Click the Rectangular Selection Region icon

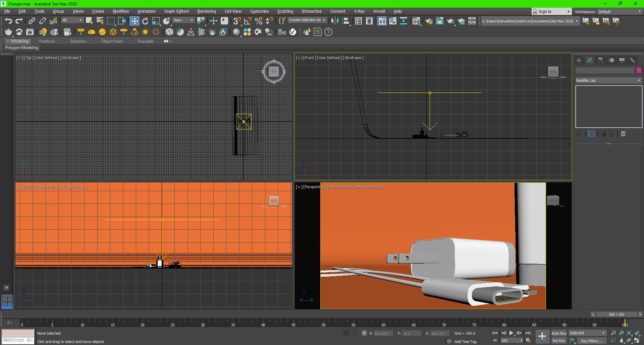click(111, 21)
